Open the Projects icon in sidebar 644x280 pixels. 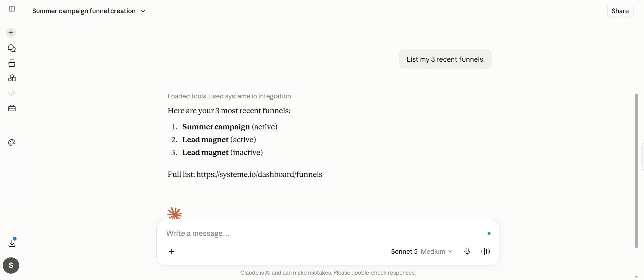tap(12, 63)
